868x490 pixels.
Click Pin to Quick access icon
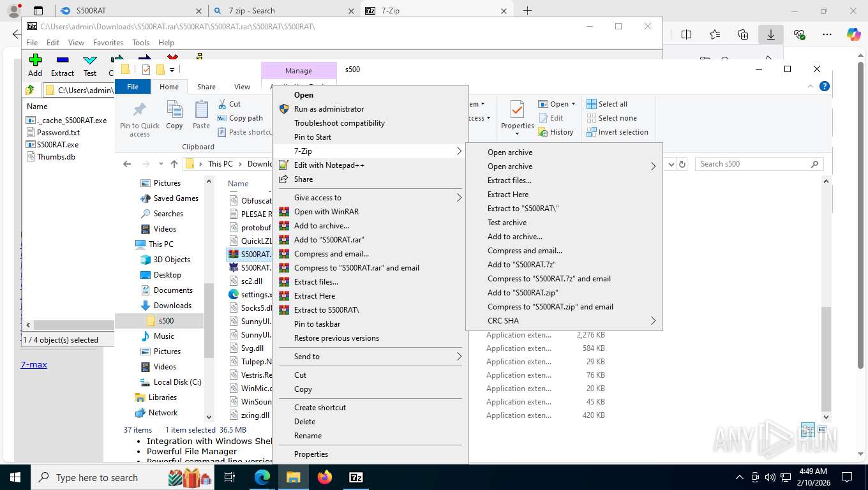tap(139, 110)
